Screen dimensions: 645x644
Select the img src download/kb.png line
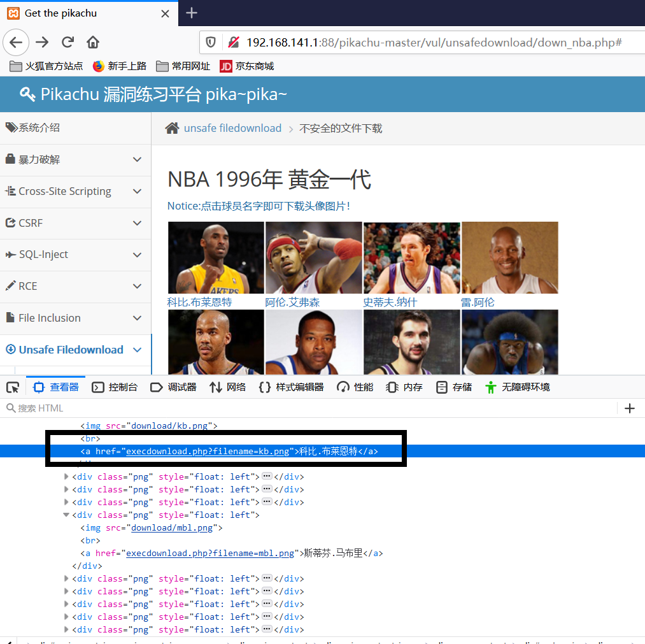[x=149, y=426]
